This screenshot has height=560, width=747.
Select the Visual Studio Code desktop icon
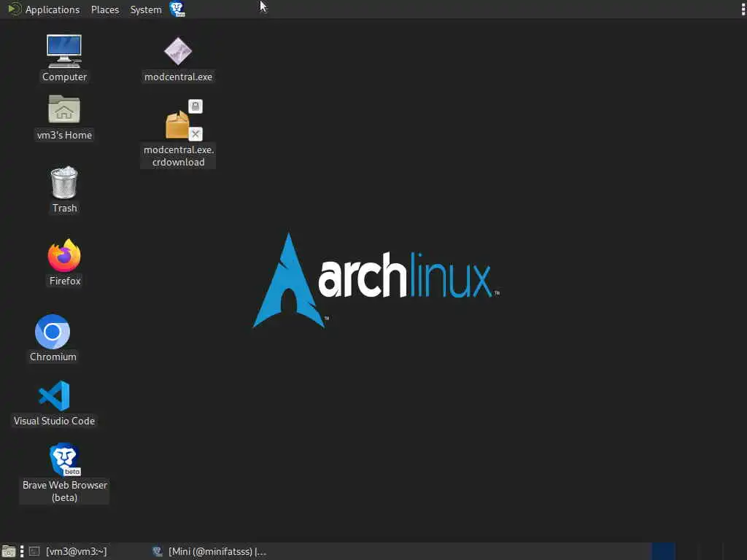pyautogui.click(x=54, y=396)
